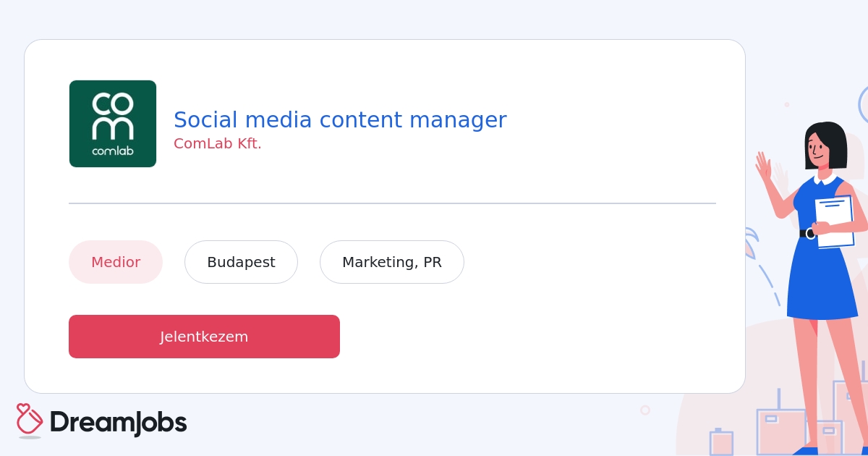
Task: Open the DreamJobs homepage via the logo
Action: click(x=101, y=422)
